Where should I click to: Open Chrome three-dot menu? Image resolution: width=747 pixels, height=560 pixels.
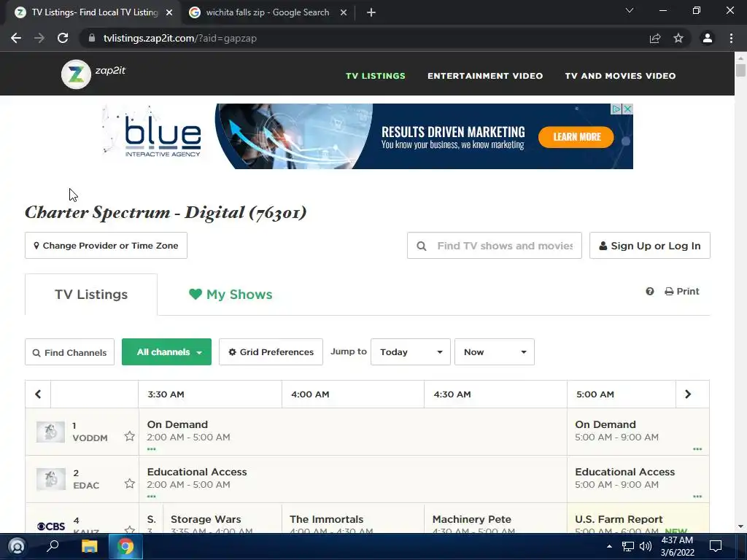coord(731,38)
